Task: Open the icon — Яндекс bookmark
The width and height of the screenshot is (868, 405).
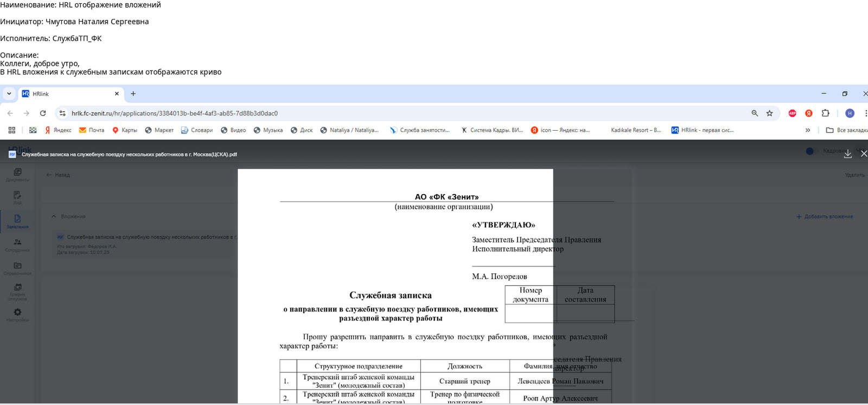Action: click(x=560, y=130)
